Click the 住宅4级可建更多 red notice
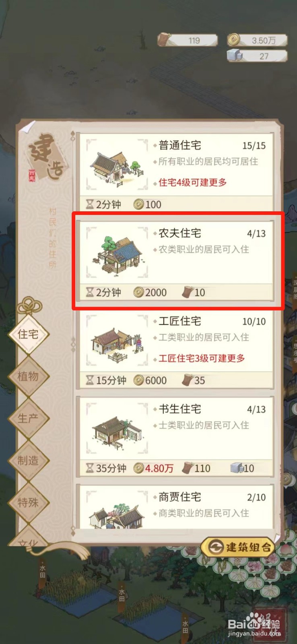This screenshot has height=644, width=297. pos(192,182)
